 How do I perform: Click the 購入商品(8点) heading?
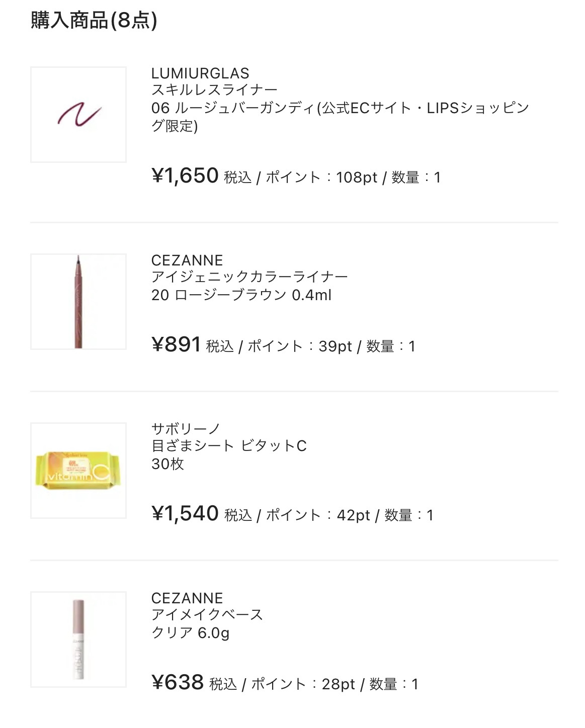94,21
